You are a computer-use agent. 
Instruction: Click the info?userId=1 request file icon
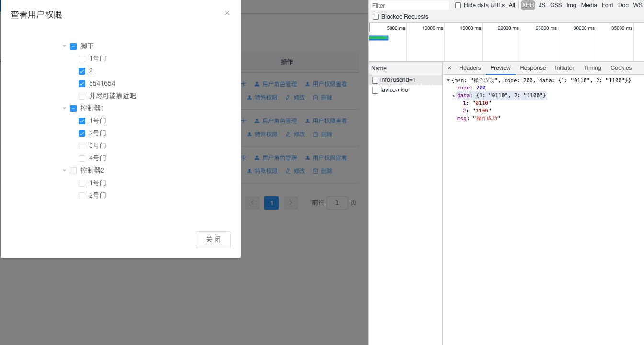375,80
